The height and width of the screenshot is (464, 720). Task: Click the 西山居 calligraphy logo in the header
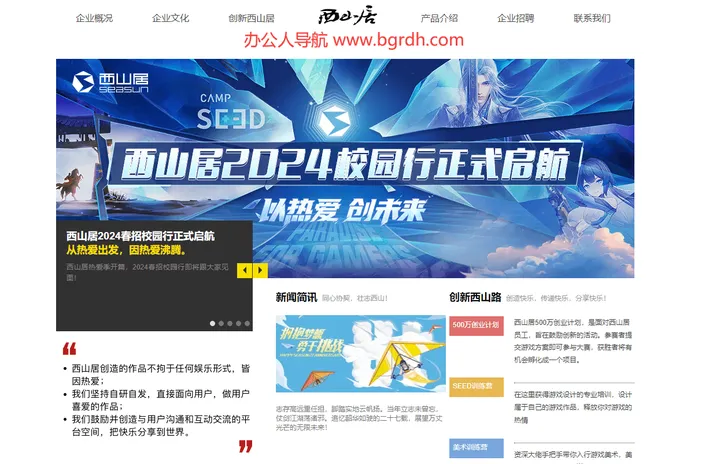[348, 16]
